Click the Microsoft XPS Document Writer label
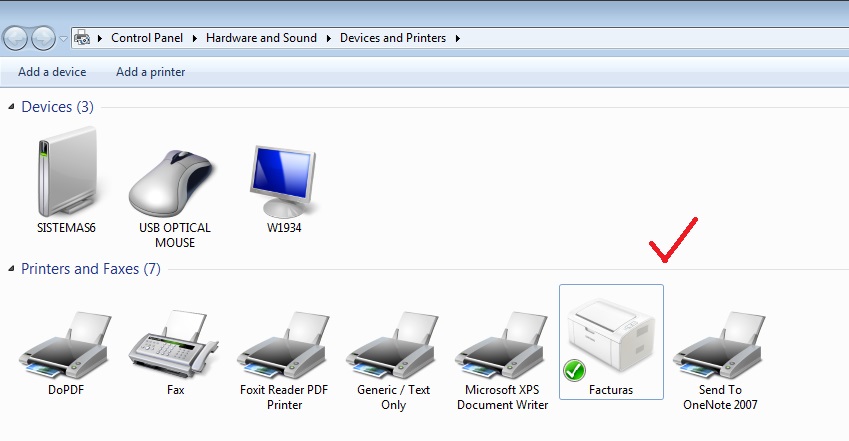 (502, 397)
